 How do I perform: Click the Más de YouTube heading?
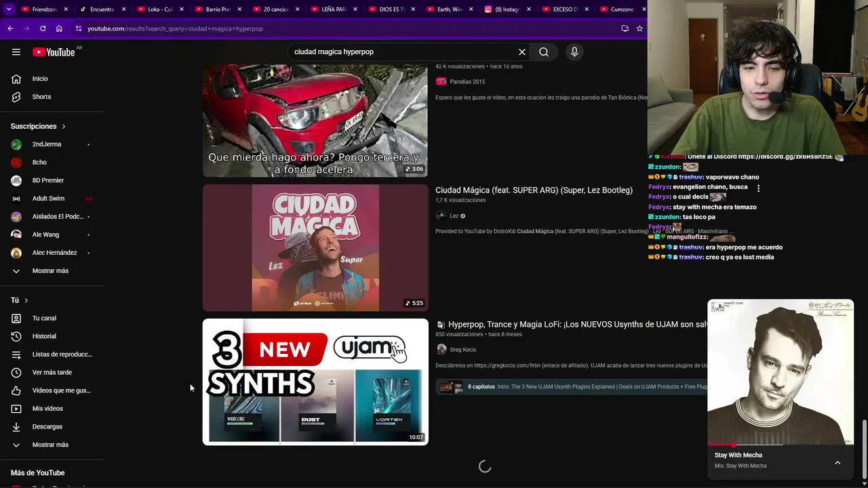pyautogui.click(x=37, y=473)
